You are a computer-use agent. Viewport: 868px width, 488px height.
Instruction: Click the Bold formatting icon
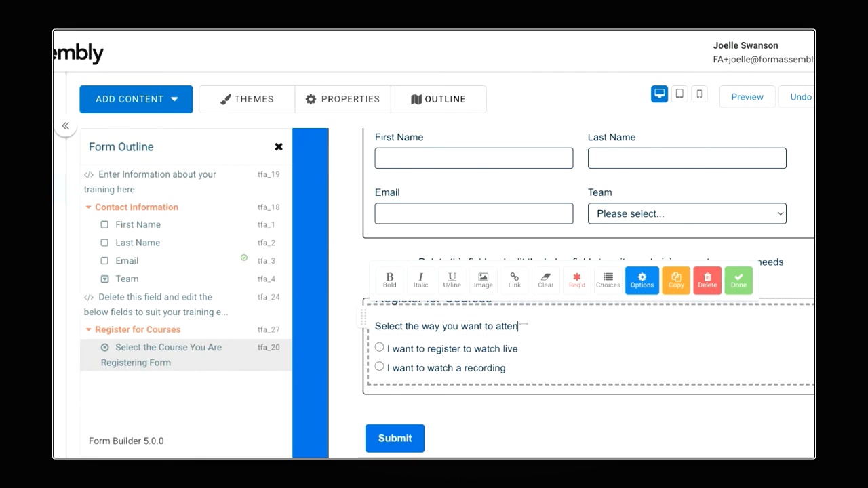point(389,279)
